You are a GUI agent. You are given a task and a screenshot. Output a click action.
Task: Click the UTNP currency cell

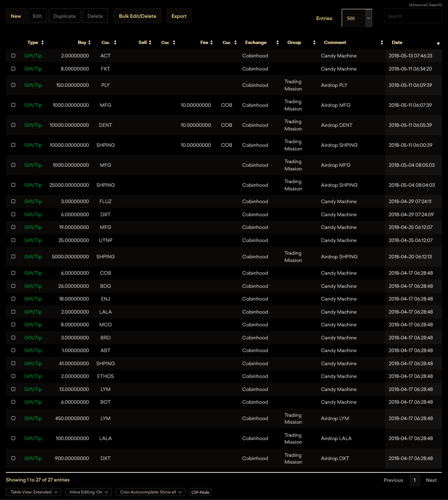(x=105, y=240)
